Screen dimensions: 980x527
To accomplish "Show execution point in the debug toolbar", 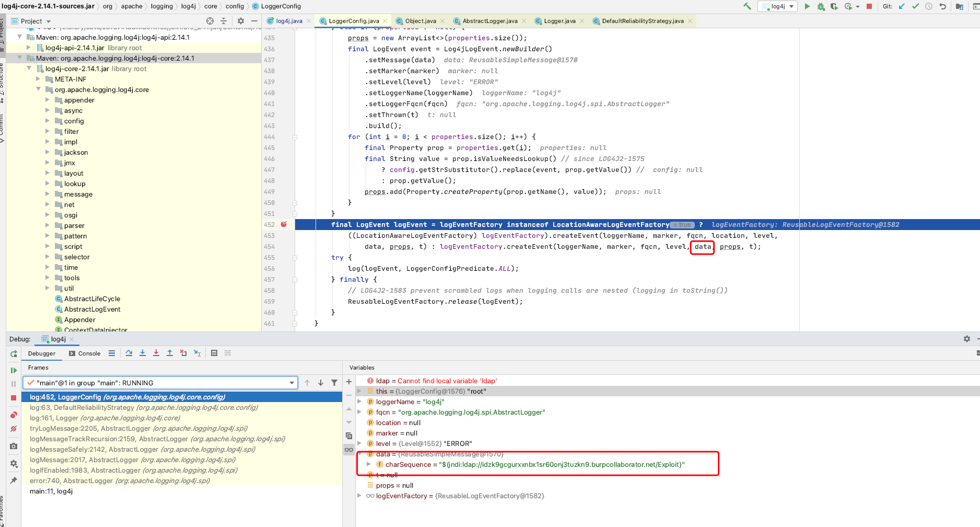I will 112,353.
